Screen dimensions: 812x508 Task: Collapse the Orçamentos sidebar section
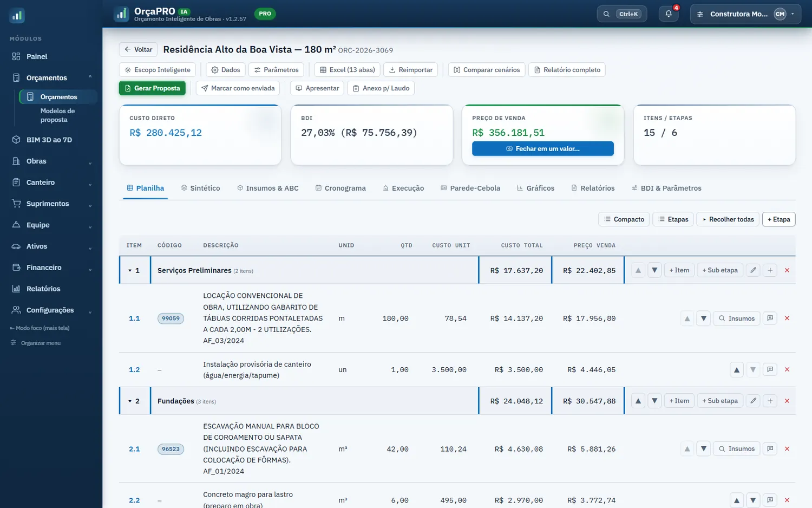point(51,77)
